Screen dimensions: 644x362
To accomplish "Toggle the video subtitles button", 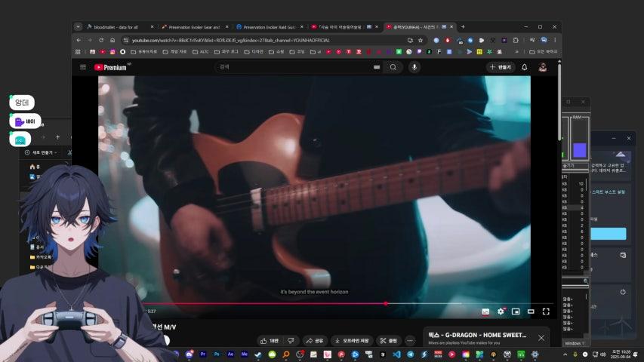I will [485, 311].
